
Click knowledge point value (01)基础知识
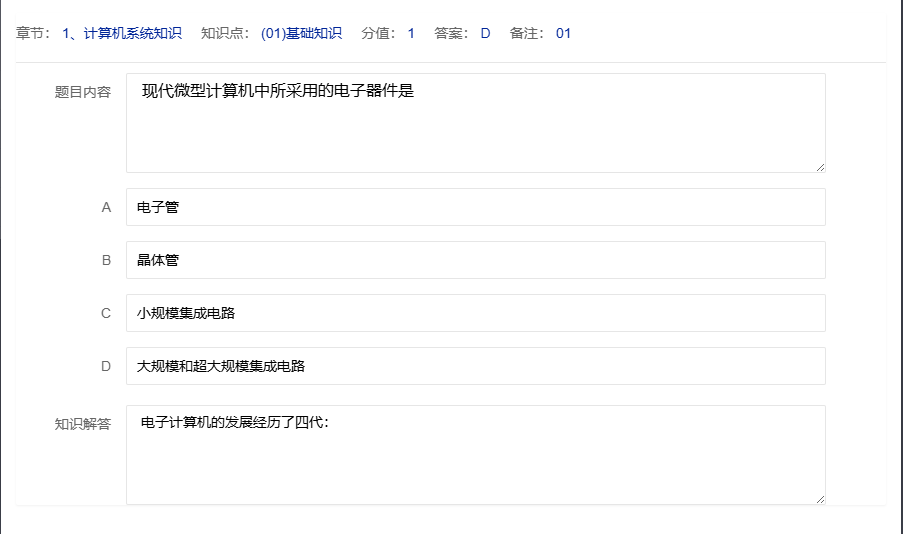(301, 33)
